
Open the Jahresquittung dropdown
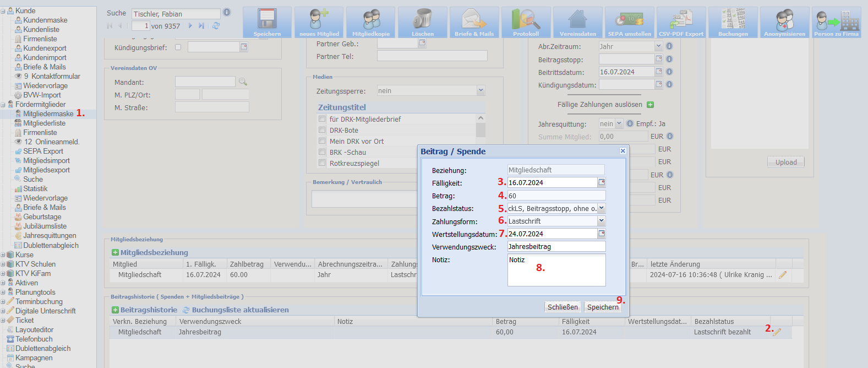(619, 123)
